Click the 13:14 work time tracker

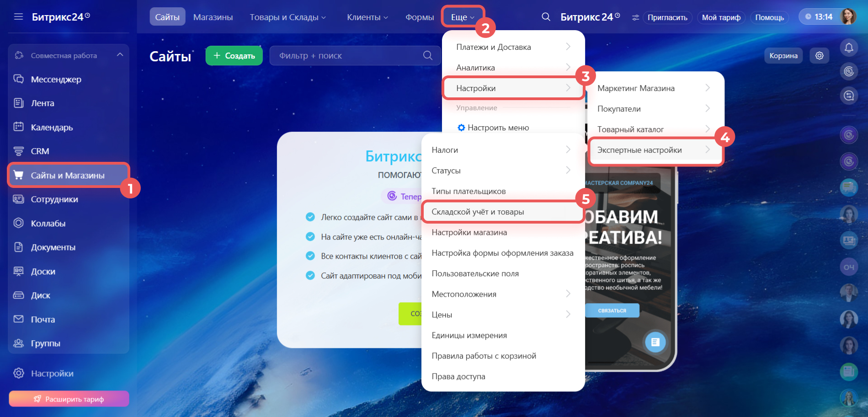(819, 17)
